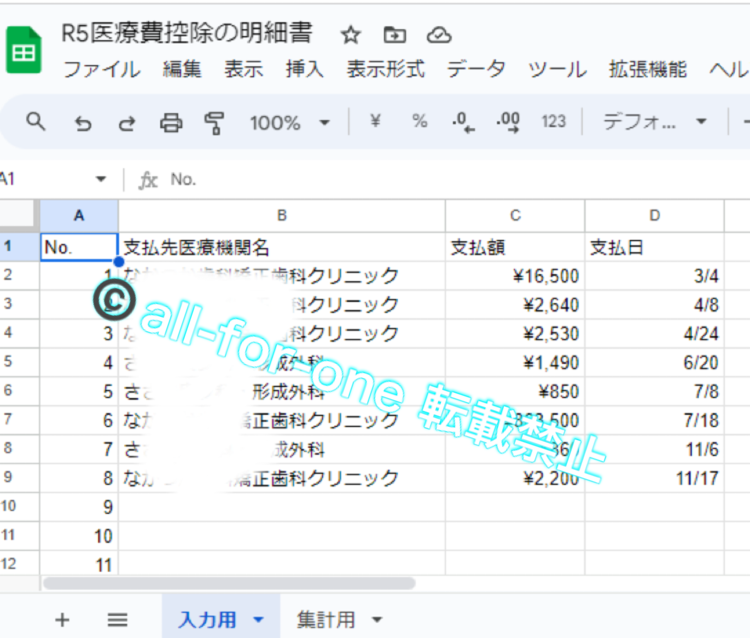Open the データ menu

[x=476, y=69]
